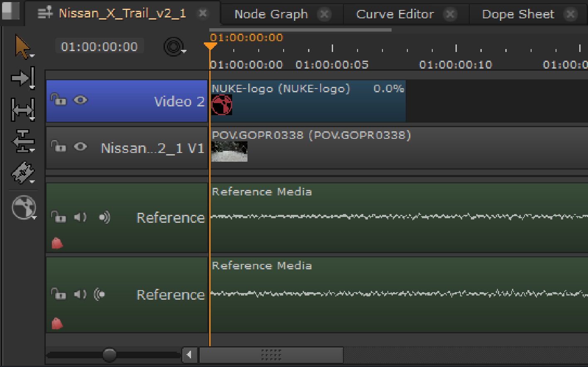Open the Curve Editor tab

[x=395, y=14]
